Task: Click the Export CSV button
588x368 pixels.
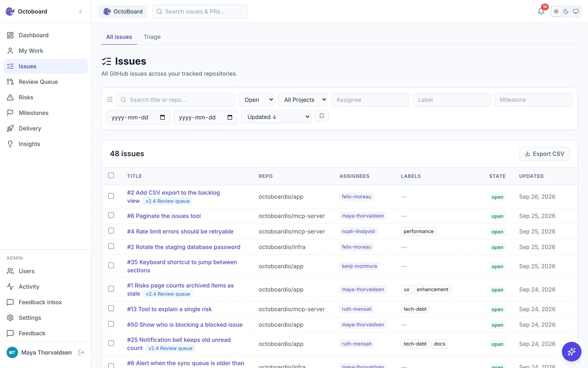Action: [x=544, y=154]
